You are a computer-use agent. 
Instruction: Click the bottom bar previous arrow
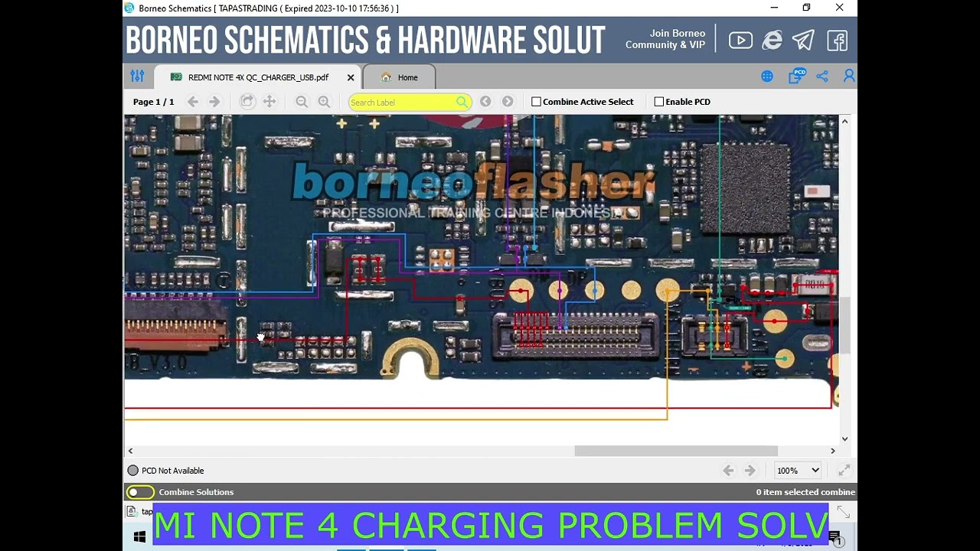[x=728, y=471]
